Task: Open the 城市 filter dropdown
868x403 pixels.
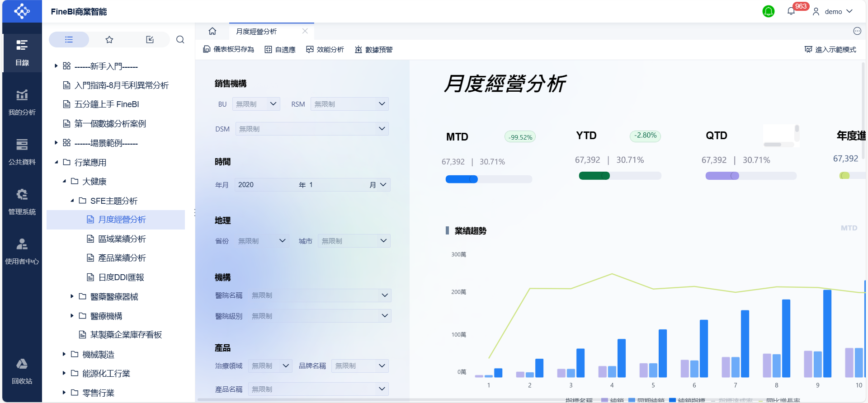Action: tap(354, 241)
